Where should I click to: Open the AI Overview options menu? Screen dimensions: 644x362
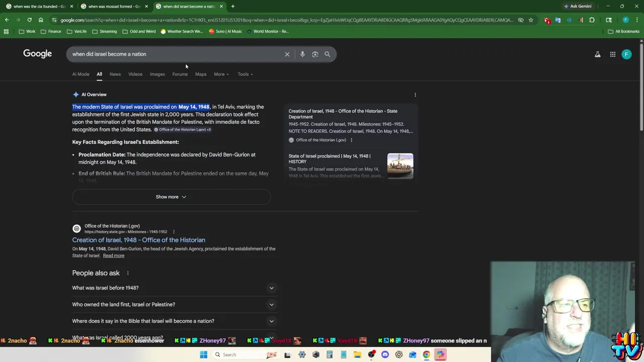tap(415, 95)
